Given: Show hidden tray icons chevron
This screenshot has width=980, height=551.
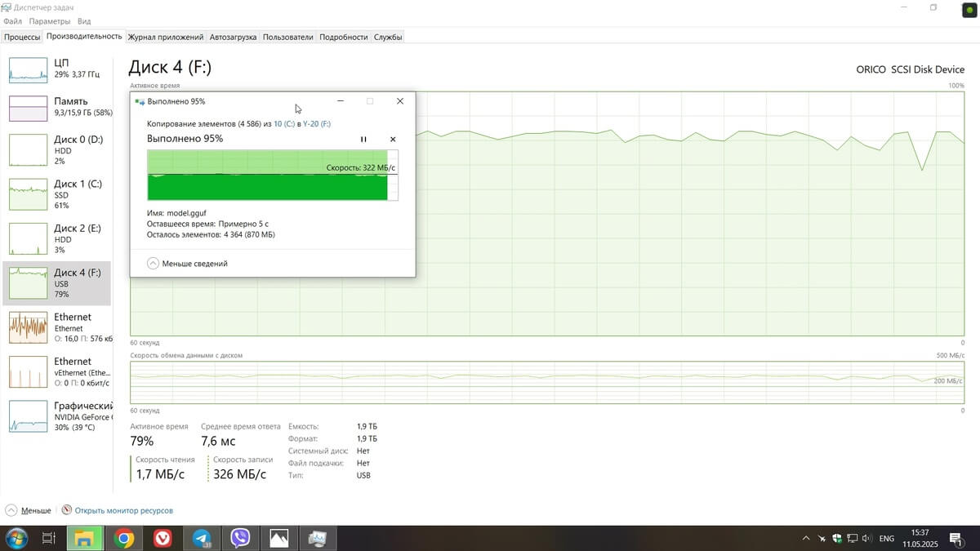Looking at the screenshot, I should [806, 539].
